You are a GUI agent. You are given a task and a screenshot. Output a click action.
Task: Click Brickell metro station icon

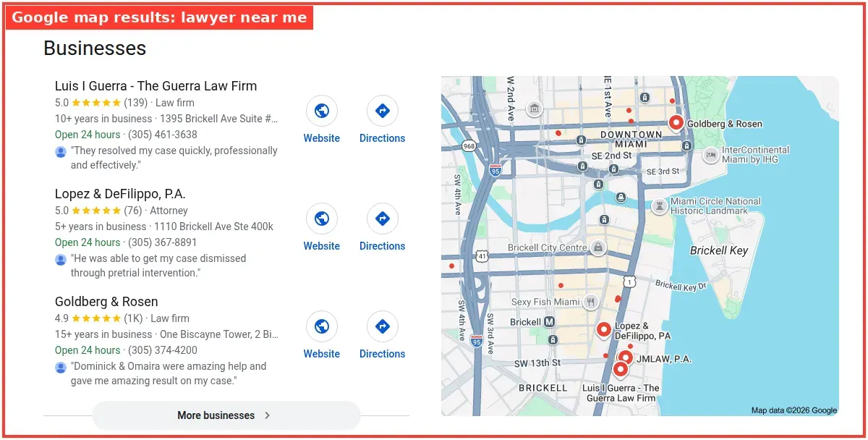(x=550, y=322)
